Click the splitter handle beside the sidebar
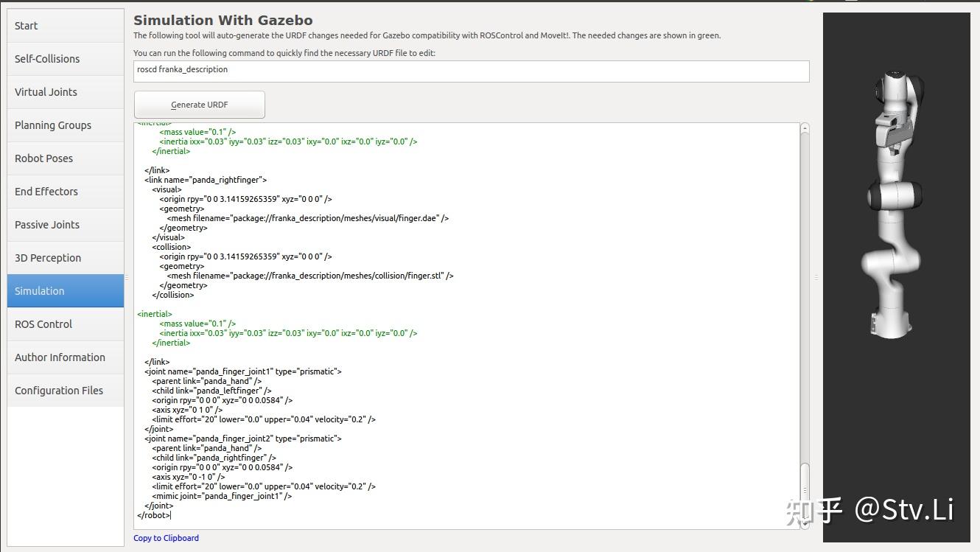This screenshot has width=980, height=552. 127,277
